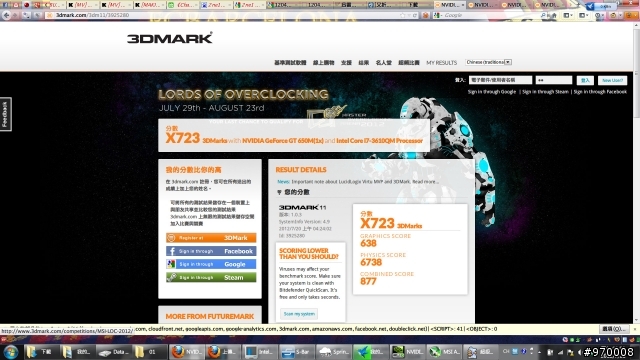Open the NVIDIA GeForce GT 650M link
Image resolution: width=640 pixels, height=360 pixels.
282,141
